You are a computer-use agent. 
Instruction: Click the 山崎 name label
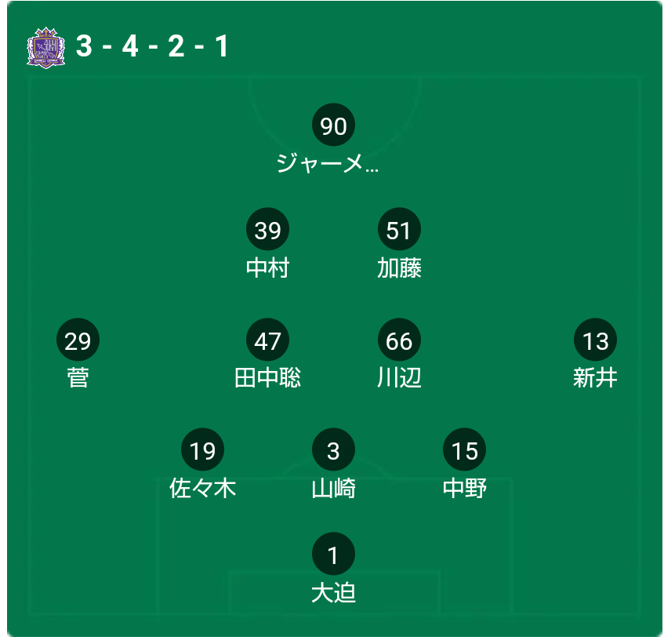pyautogui.click(x=333, y=488)
